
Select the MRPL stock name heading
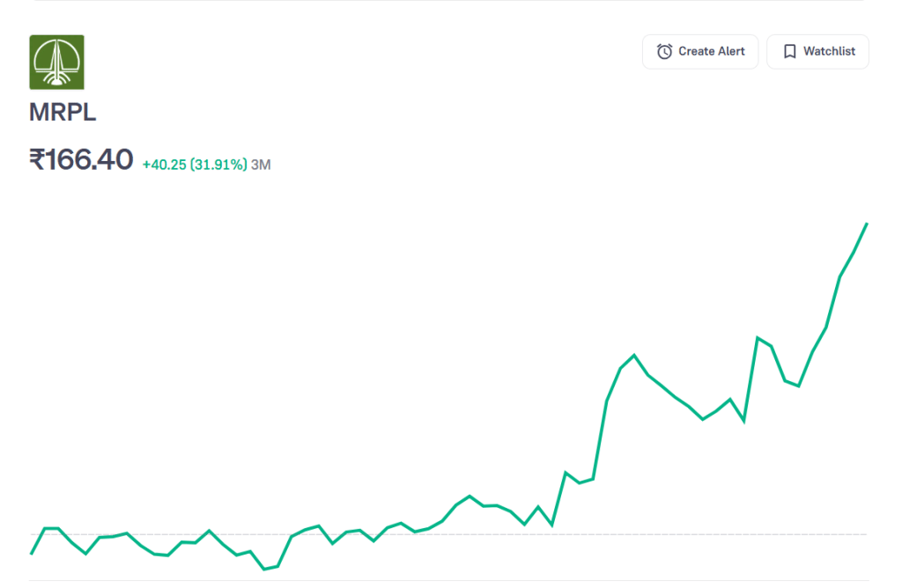(x=63, y=114)
